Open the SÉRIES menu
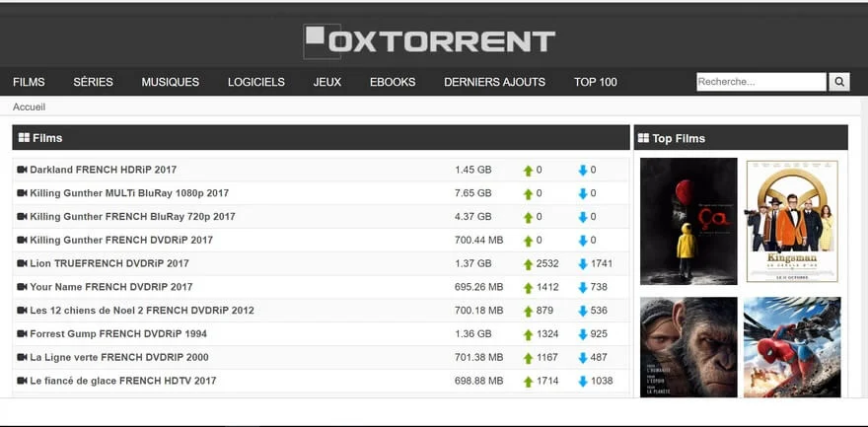Image resolution: width=868 pixels, height=427 pixels. pos(93,82)
